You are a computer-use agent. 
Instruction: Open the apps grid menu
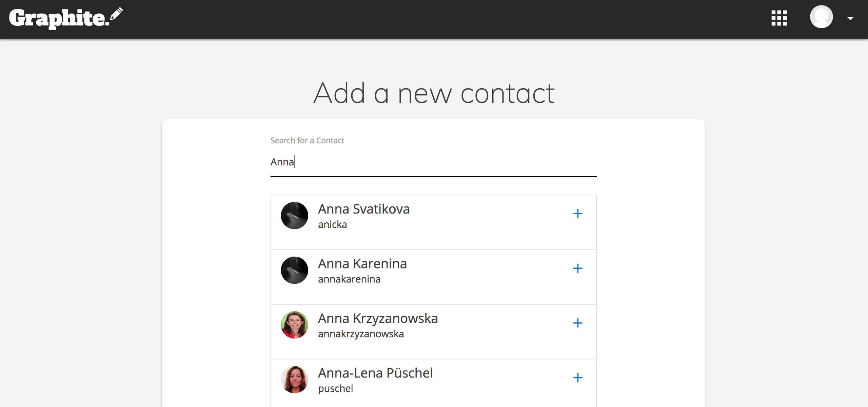click(x=779, y=18)
